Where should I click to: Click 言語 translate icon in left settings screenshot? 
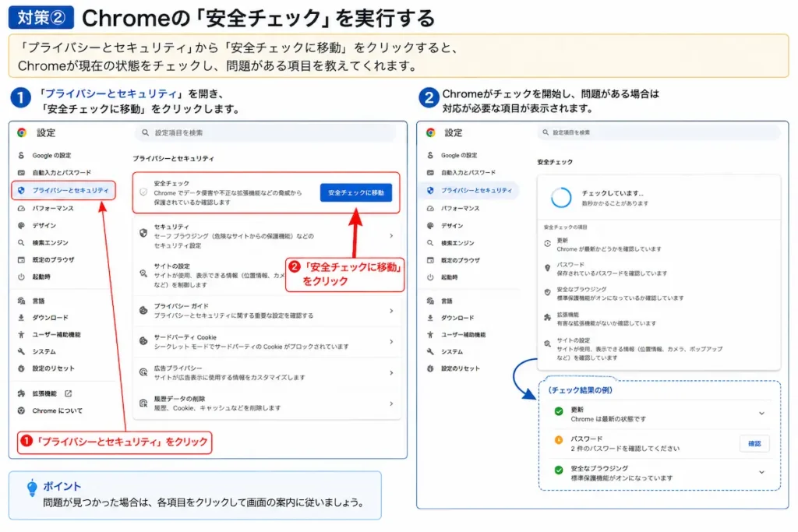click(21, 301)
